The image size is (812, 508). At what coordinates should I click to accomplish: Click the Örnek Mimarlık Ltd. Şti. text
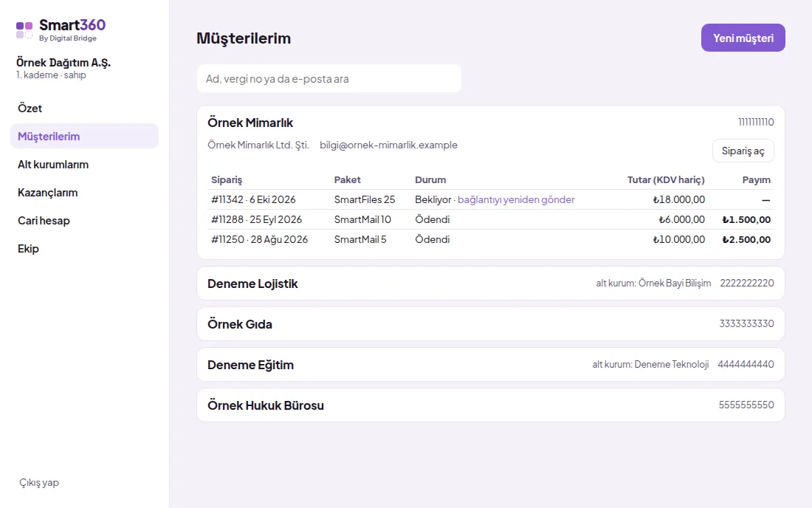point(258,145)
